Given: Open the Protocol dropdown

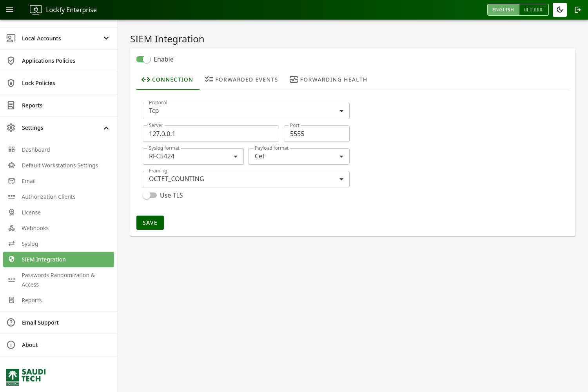Looking at the screenshot, I should (x=246, y=111).
